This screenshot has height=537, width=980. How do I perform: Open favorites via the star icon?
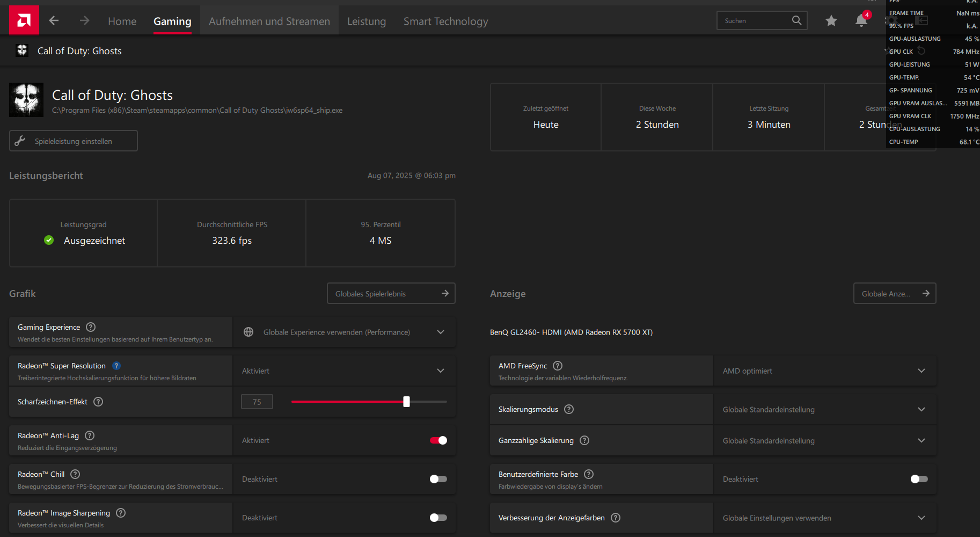[831, 20]
